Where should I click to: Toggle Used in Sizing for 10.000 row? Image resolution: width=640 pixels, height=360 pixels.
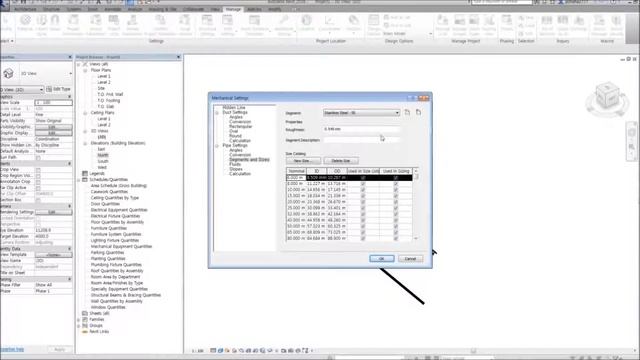(396, 190)
